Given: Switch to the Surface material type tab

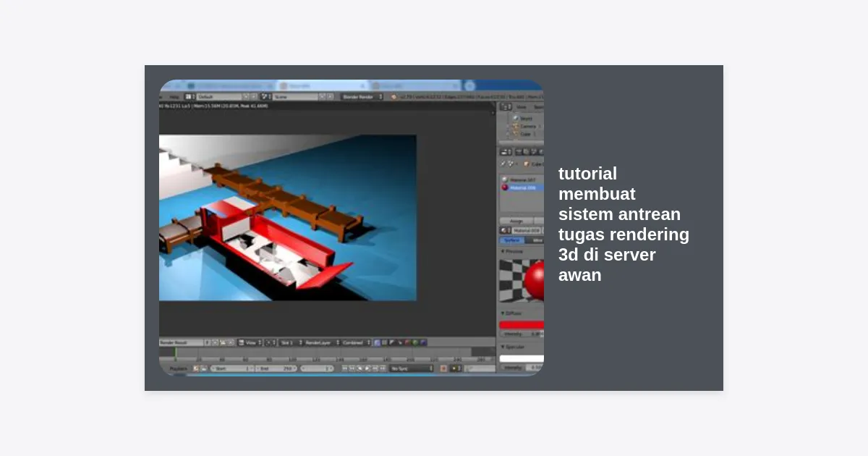Looking at the screenshot, I should 512,240.
